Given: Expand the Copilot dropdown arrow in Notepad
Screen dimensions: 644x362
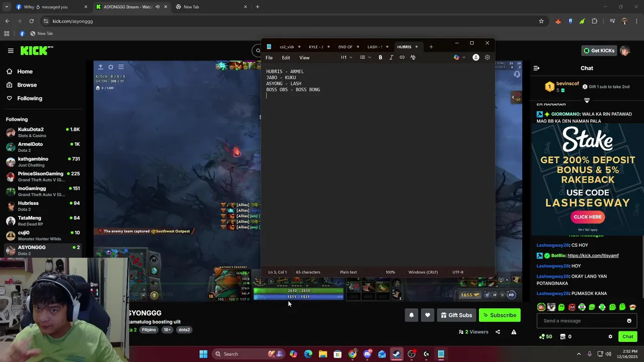Looking at the screenshot, I should [x=464, y=57].
